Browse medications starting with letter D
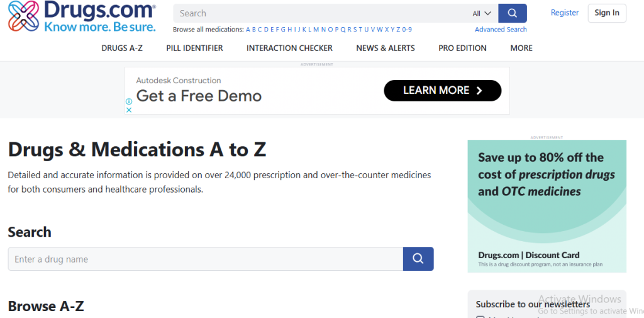Viewport: 644px width, 318px height. (x=266, y=30)
